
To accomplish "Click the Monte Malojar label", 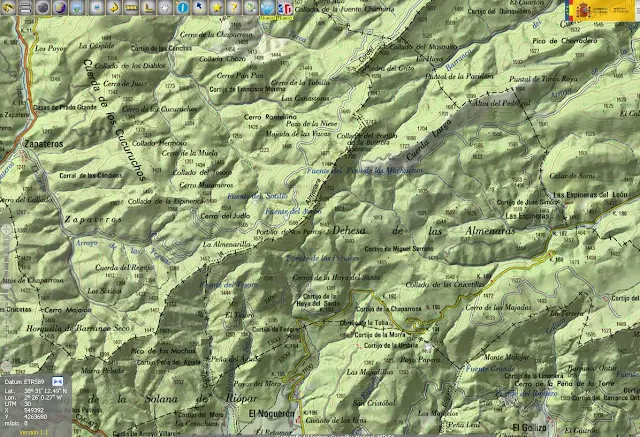I will coord(506,357).
